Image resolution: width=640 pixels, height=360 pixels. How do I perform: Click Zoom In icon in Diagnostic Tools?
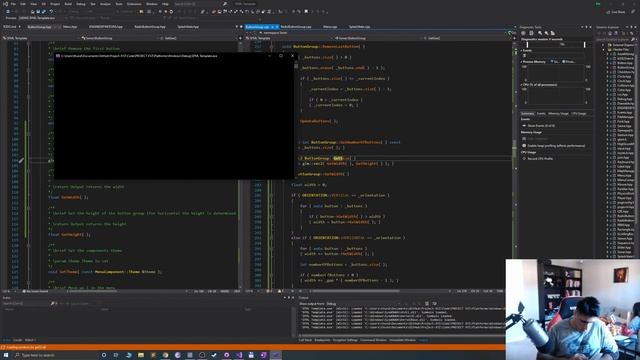point(540,33)
